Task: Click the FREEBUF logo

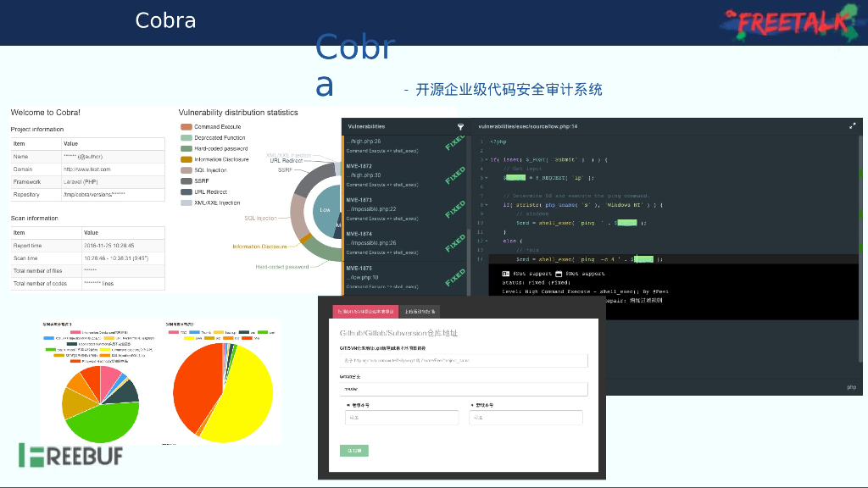Action: tap(70, 455)
